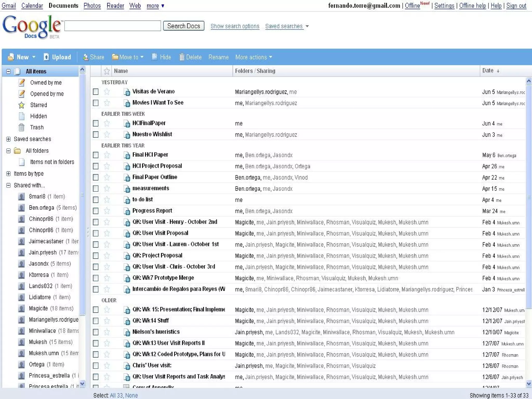
Task: Check the box for Visitas de Verano
Action: pos(96,92)
